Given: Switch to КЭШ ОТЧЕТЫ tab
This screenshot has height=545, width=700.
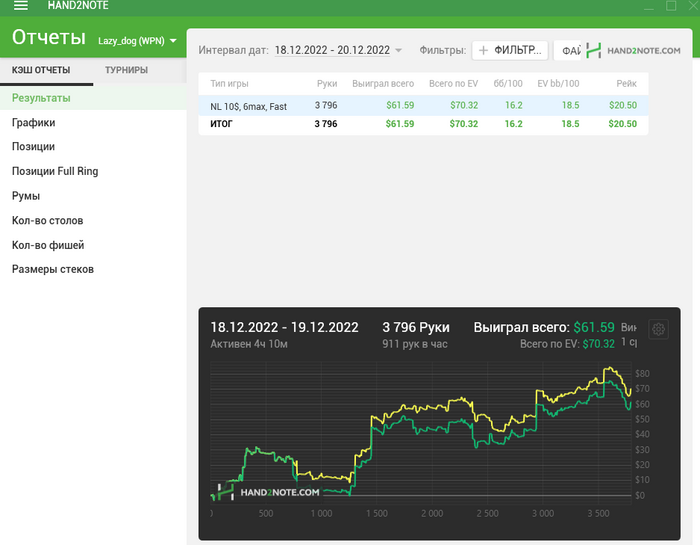Looking at the screenshot, I should click(41, 70).
